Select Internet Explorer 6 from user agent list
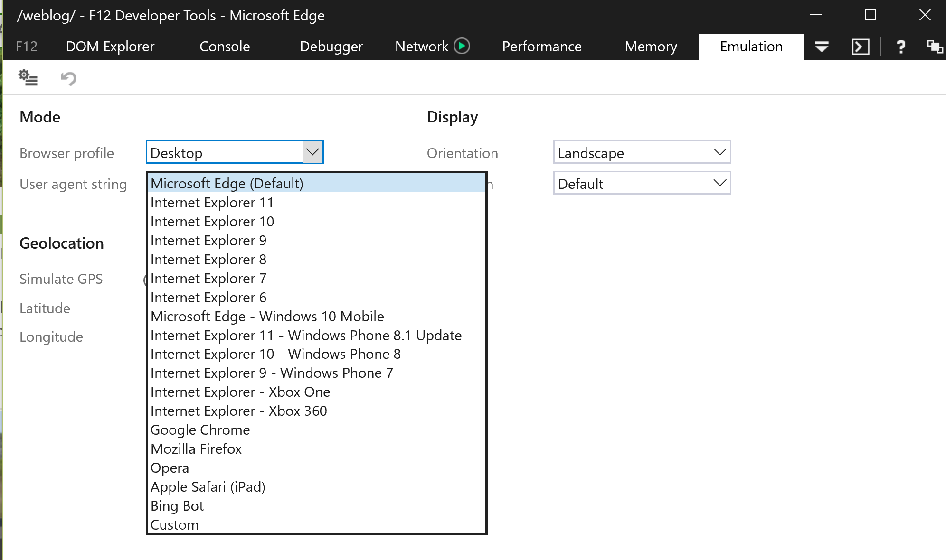 point(208,297)
